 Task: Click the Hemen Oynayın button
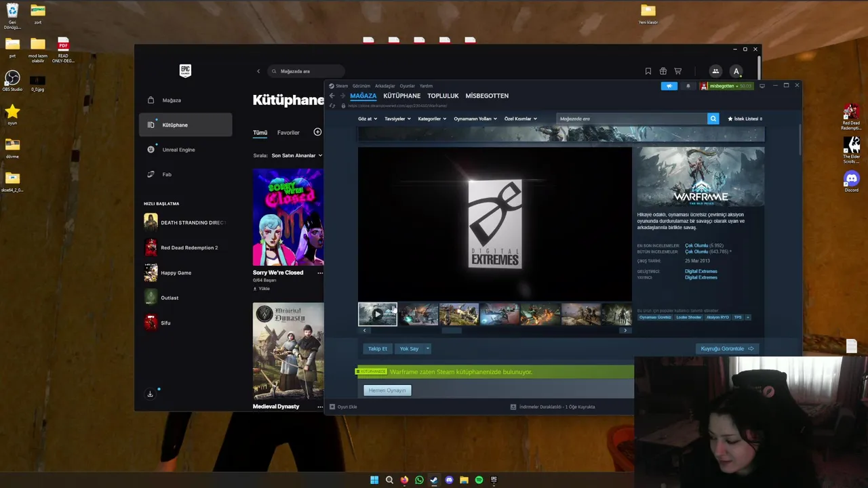[x=387, y=390]
